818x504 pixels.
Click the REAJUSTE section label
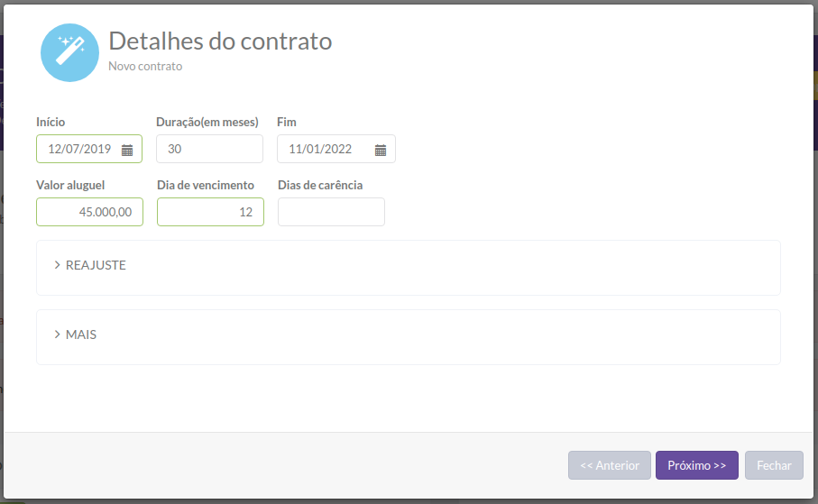pyautogui.click(x=96, y=265)
